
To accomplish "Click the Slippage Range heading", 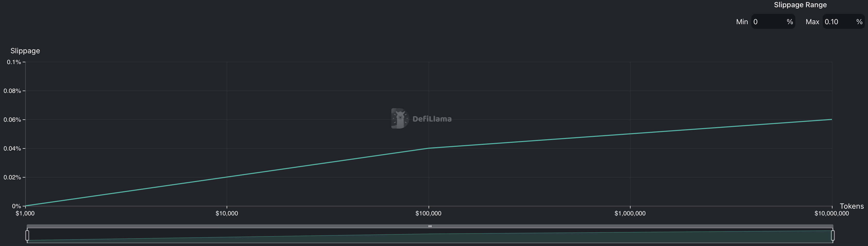I will point(800,5).
